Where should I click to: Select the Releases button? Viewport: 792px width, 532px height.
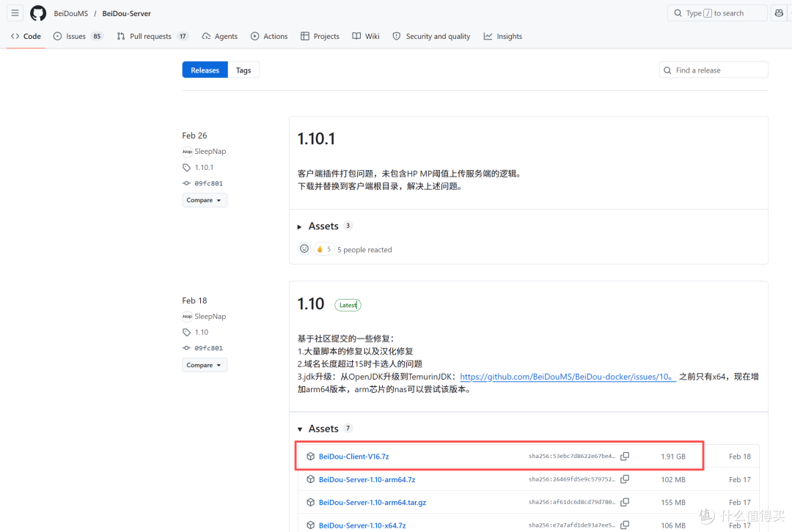205,70
